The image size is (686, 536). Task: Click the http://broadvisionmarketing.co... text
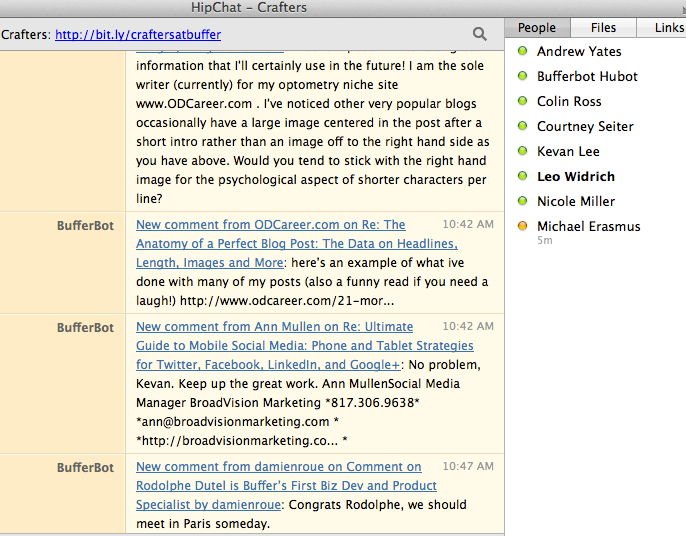pos(240,440)
